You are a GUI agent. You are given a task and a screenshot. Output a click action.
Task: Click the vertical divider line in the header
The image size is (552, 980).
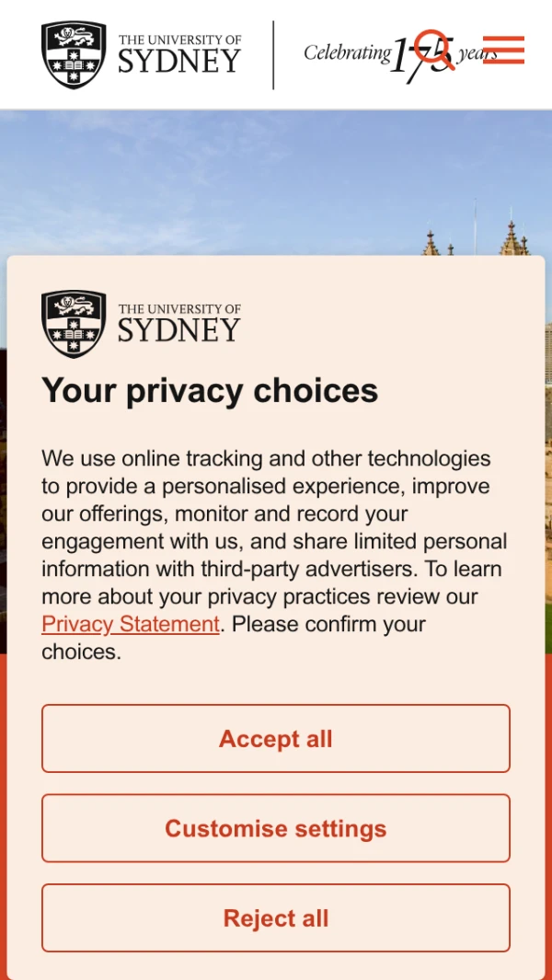coord(273,55)
